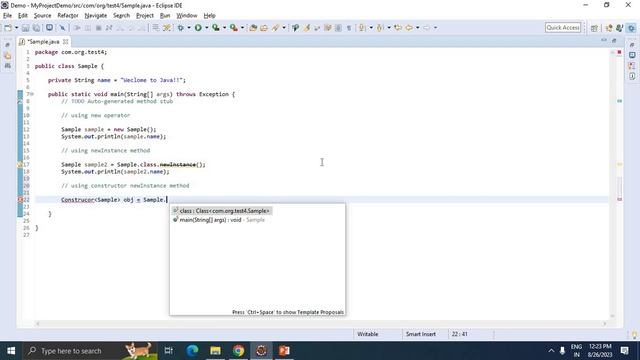Click the Next Annotation icon
Image resolution: width=640 pixels, height=360 pixels.
click(362, 28)
